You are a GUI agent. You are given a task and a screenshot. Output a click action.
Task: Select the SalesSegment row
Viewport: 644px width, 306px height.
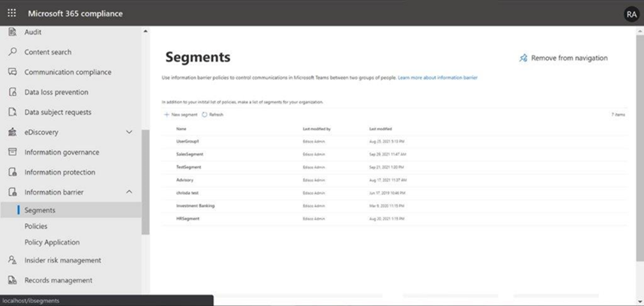(394, 154)
